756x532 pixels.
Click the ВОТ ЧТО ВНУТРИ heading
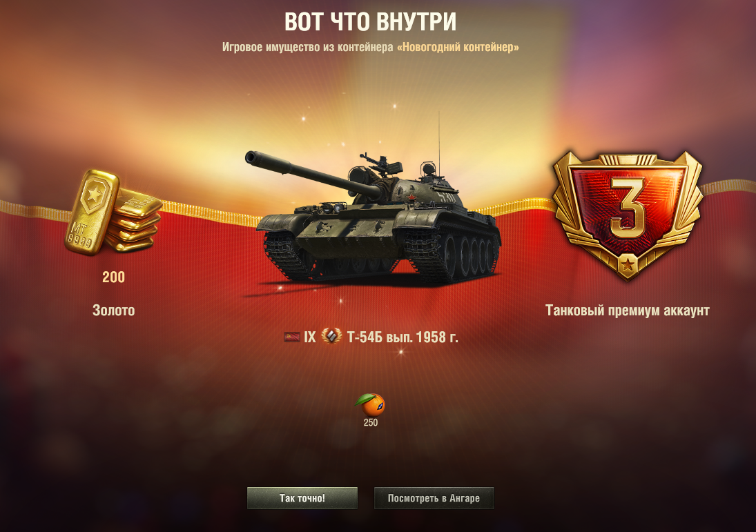[x=370, y=21]
